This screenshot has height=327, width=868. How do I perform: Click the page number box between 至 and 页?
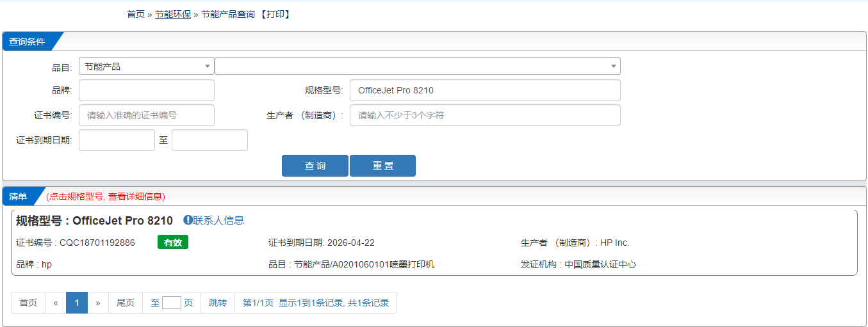172,303
